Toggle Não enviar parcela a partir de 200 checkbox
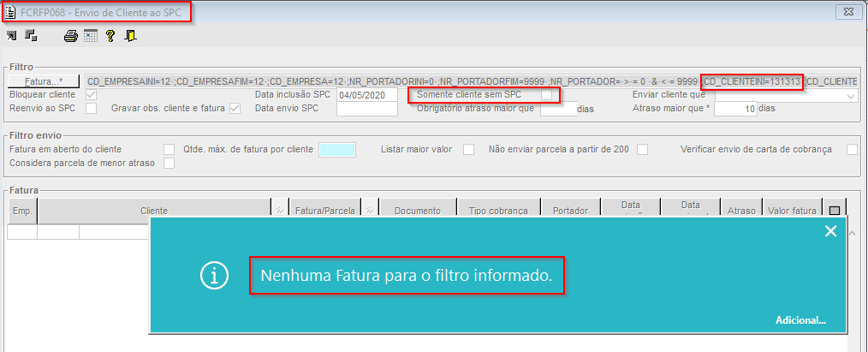The width and height of the screenshot is (868, 352). click(643, 149)
